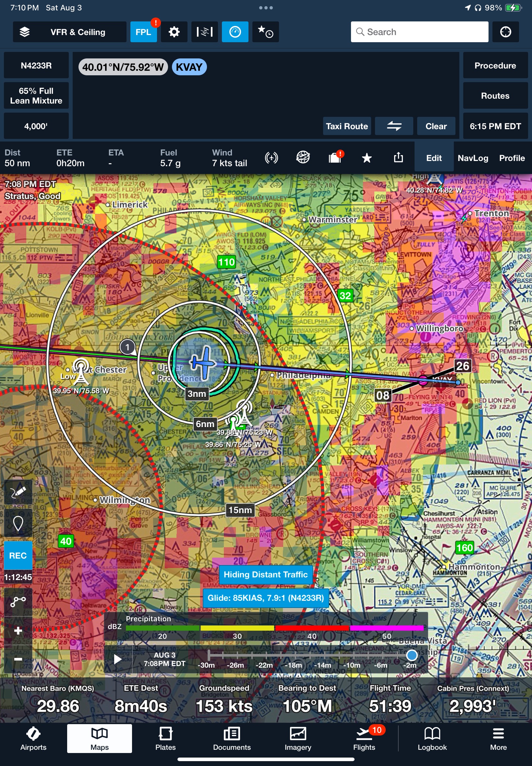The image size is (532, 766).
Task: Open favorites and recents star-clock icon
Action: pyautogui.click(x=265, y=32)
